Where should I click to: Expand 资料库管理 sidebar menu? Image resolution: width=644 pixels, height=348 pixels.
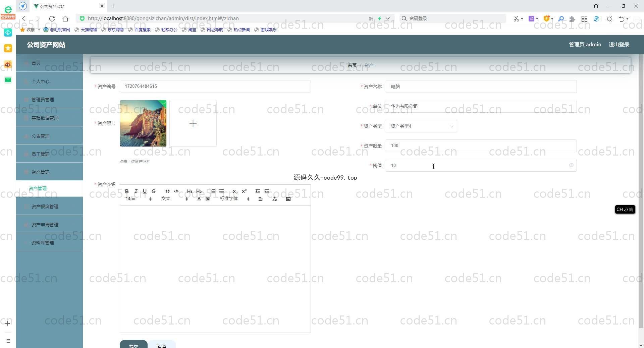pyautogui.click(x=49, y=243)
